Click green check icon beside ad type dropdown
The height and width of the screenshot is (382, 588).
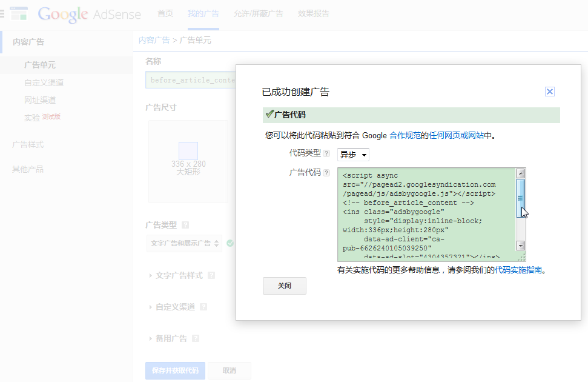(x=230, y=243)
